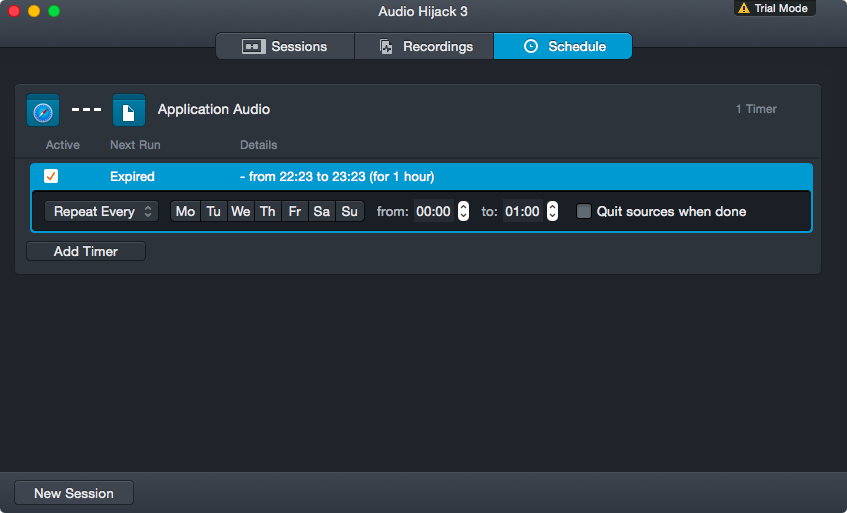Click the Application Audio session title

coord(214,109)
